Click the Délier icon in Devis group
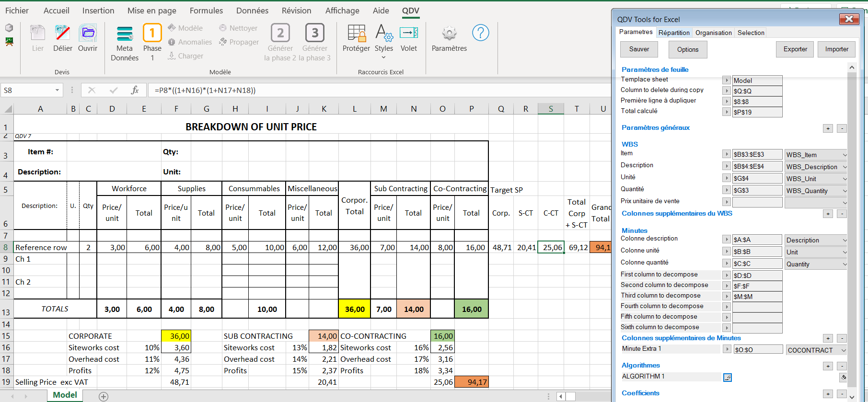The width and height of the screenshot is (868, 402). 62,34
